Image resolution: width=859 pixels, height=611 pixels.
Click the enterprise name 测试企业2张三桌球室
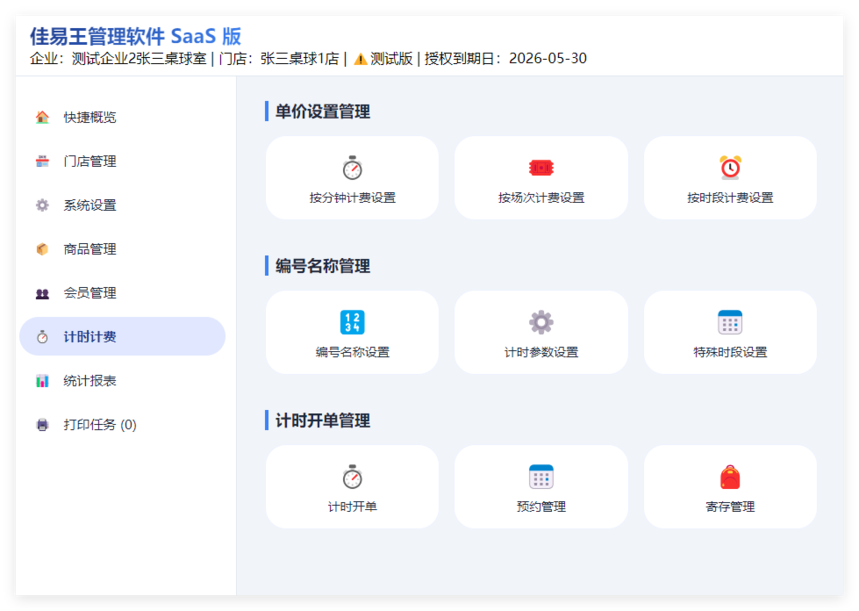[x=139, y=59]
